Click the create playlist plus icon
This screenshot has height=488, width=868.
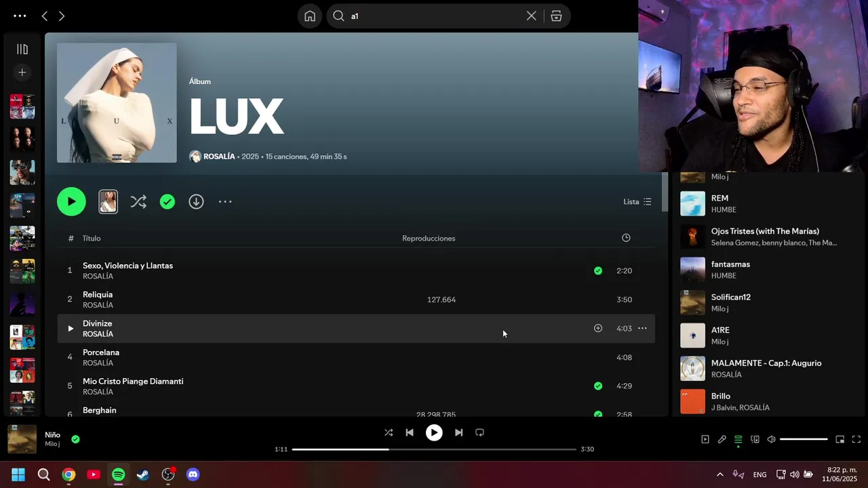pos(22,73)
